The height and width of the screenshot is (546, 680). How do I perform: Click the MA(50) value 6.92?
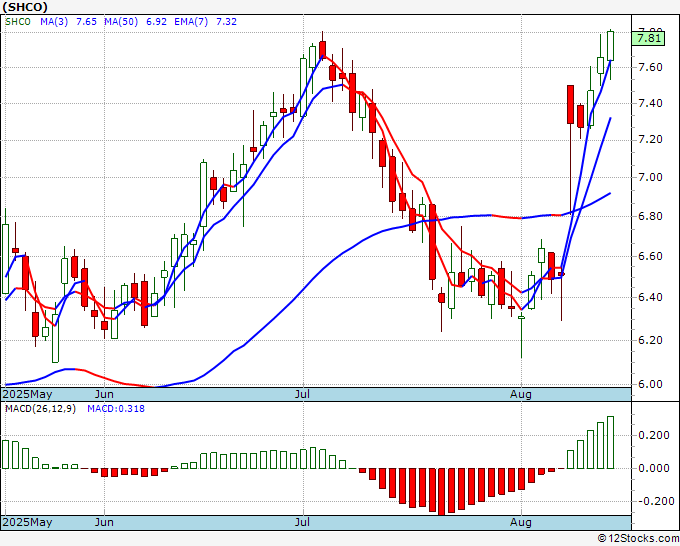[156, 22]
